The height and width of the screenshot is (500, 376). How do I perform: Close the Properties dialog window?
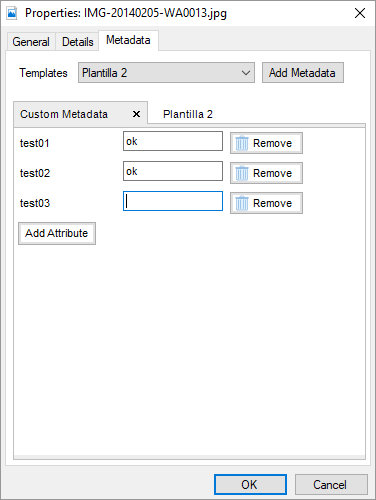coord(360,13)
